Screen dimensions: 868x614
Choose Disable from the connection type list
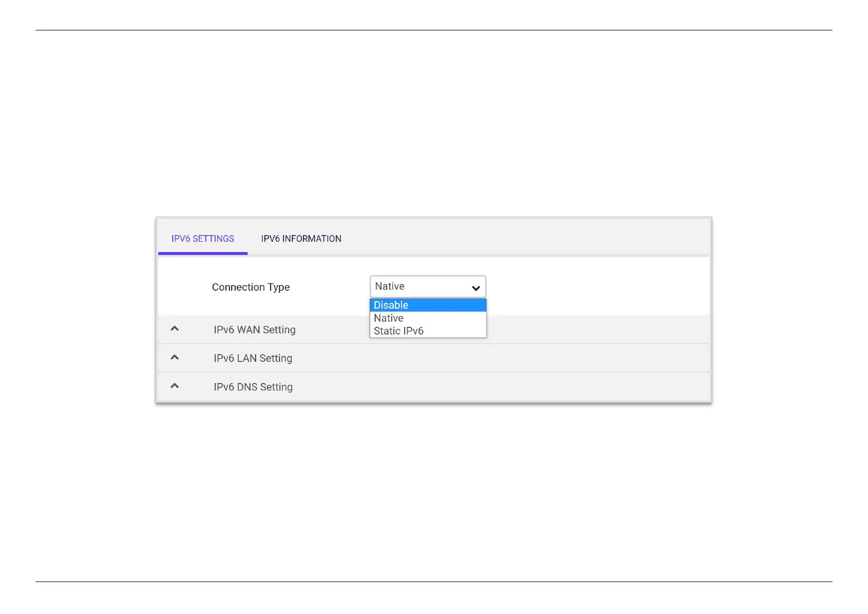pyautogui.click(x=428, y=305)
